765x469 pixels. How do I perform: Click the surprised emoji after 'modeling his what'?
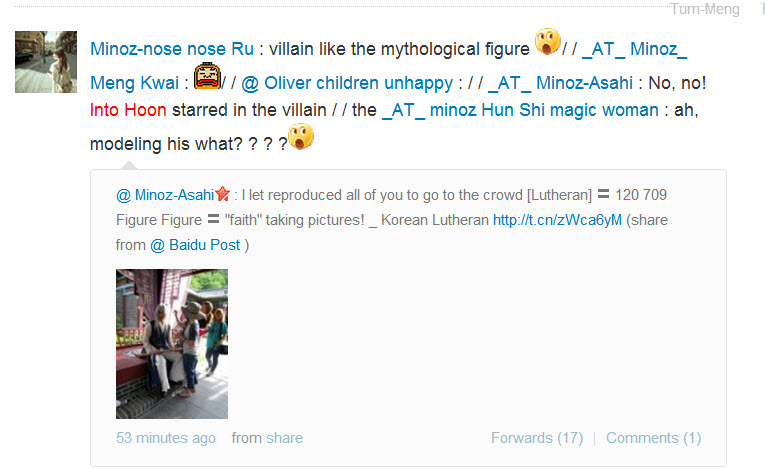click(301, 137)
